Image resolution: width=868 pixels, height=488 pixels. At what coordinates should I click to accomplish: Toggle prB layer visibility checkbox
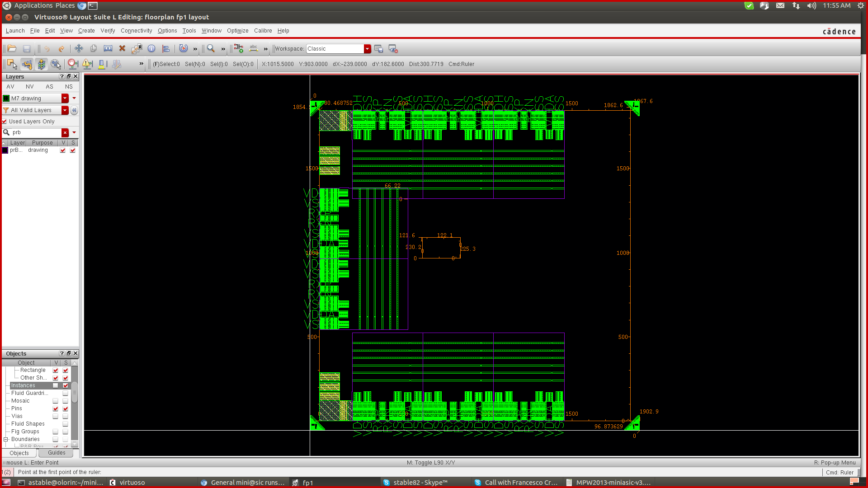[x=63, y=150]
